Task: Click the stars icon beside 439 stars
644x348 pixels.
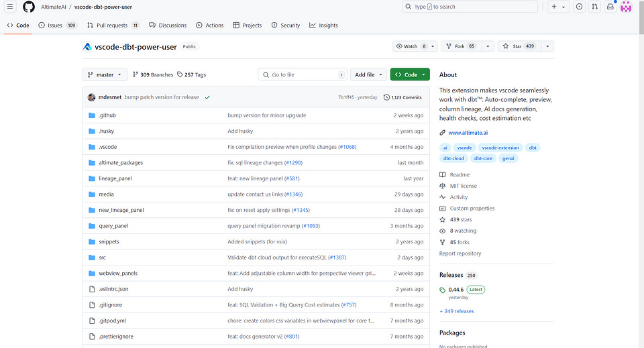Action: [442, 219]
